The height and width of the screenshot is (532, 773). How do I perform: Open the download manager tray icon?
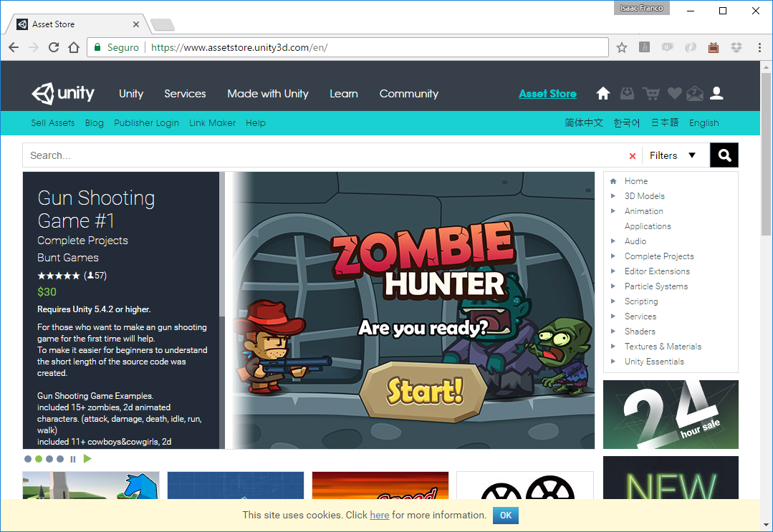point(627,93)
